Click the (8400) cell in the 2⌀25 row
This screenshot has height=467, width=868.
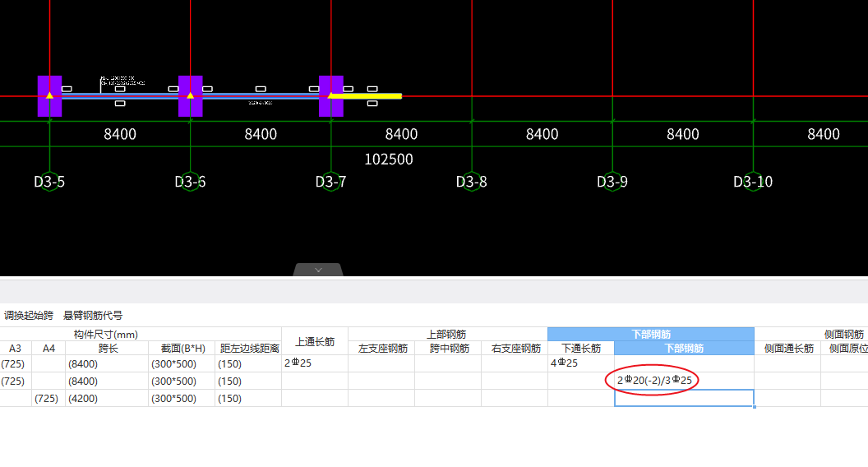point(107,363)
